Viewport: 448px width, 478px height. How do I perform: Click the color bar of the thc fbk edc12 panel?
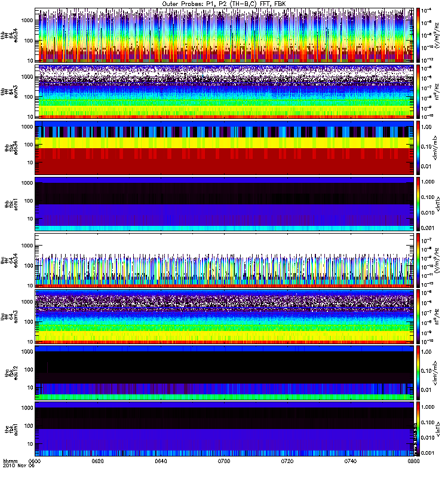(x=418, y=372)
